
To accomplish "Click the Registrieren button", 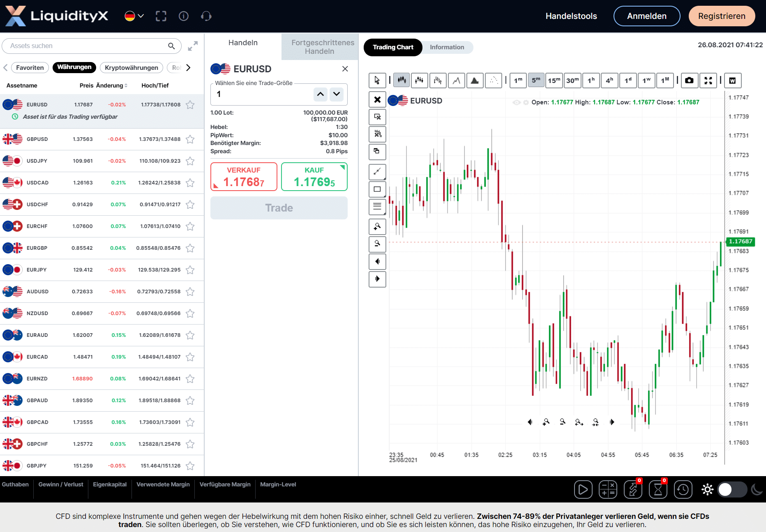I will click(722, 16).
